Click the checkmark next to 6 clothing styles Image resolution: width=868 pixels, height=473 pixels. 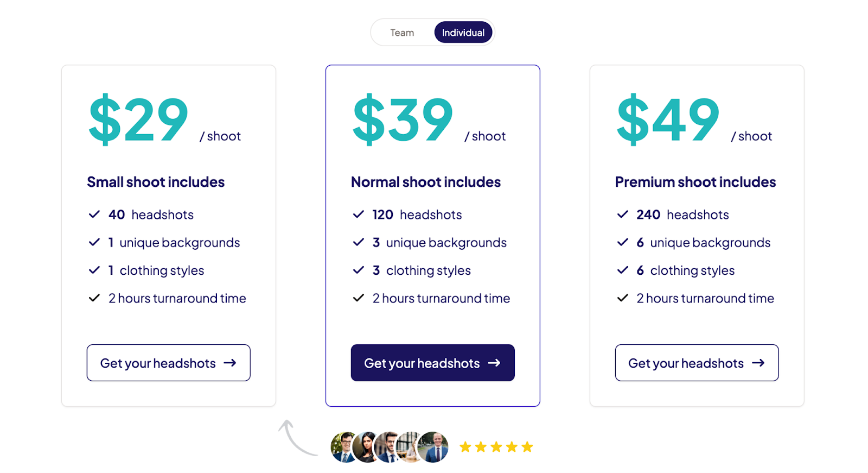(x=623, y=270)
